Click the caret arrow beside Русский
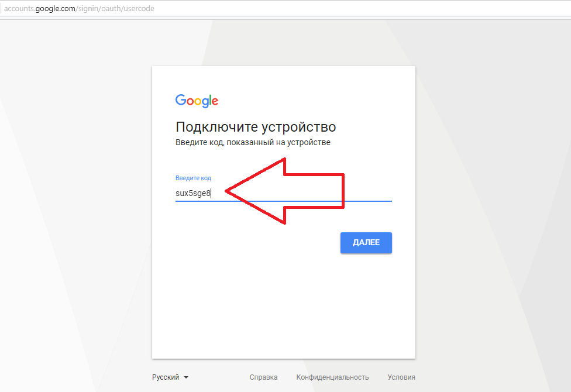The width and height of the screenshot is (571, 392). pos(186,378)
